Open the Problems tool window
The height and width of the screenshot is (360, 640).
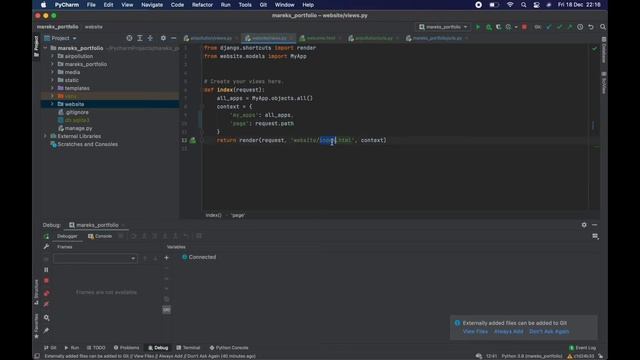click(x=127, y=348)
